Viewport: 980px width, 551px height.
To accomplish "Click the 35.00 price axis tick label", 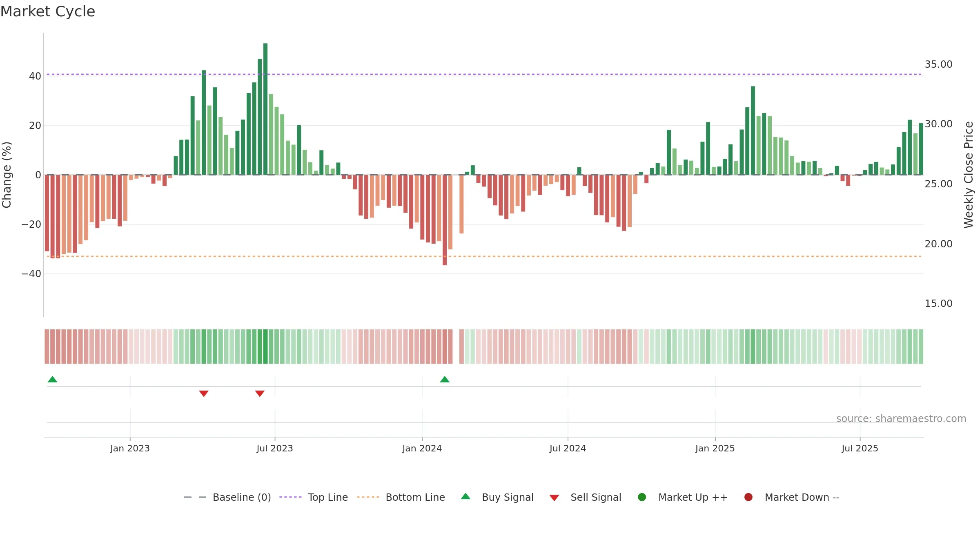I will pyautogui.click(x=938, y=64).
